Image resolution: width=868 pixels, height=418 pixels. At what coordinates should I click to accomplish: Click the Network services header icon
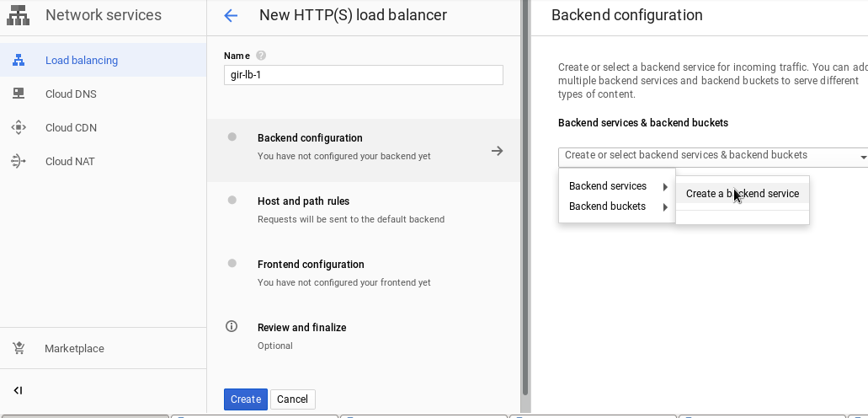point(18,15)
